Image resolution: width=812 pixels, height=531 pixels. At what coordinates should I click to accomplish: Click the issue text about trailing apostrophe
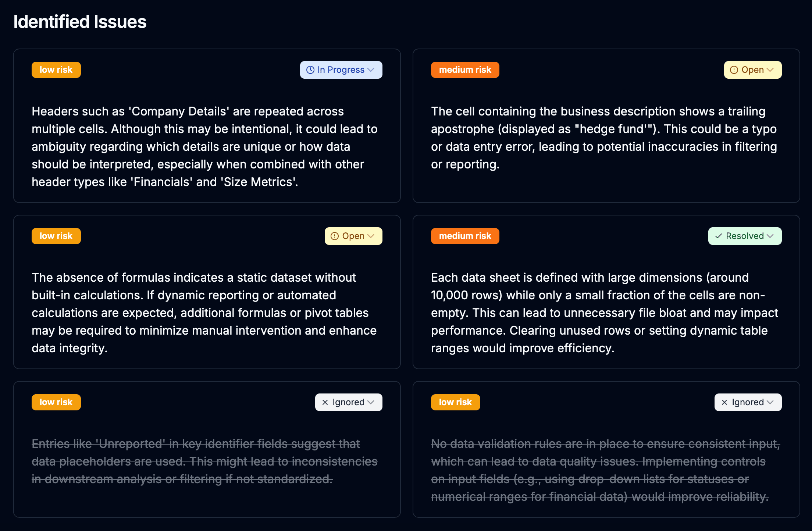(604, 138)
